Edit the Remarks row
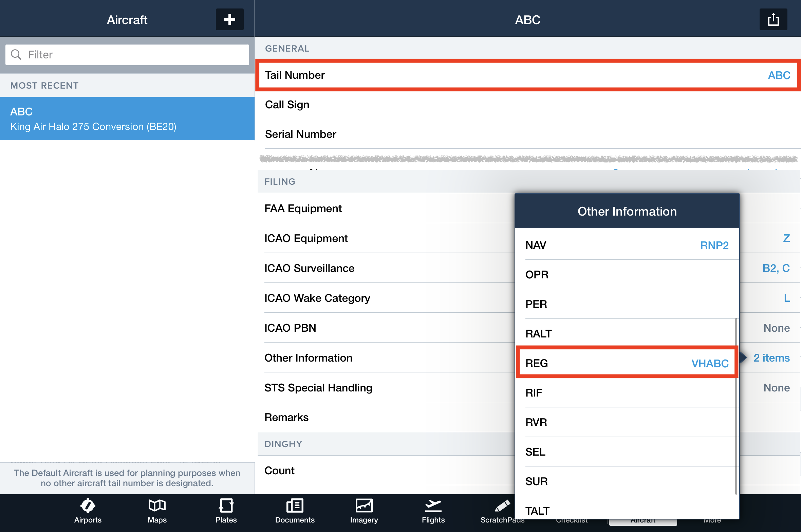This screenshot has width=801, height=532. pyautogui.click(x=386, y=417)
